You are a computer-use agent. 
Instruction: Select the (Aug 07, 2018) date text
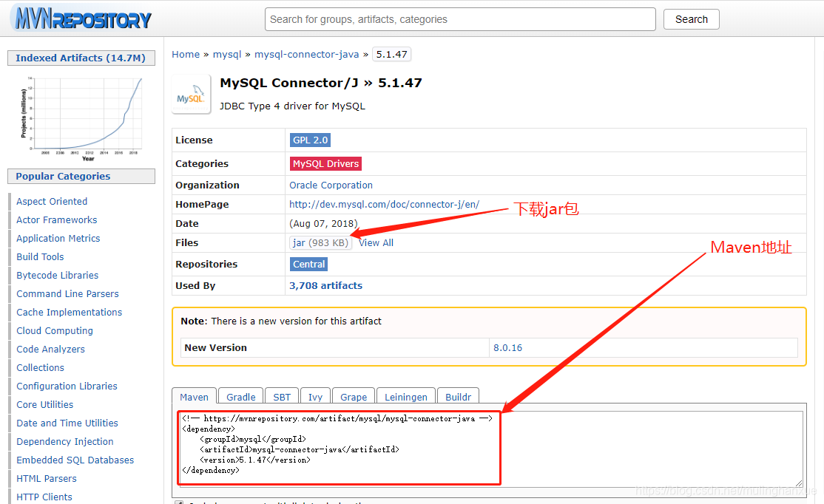(323, 224)
